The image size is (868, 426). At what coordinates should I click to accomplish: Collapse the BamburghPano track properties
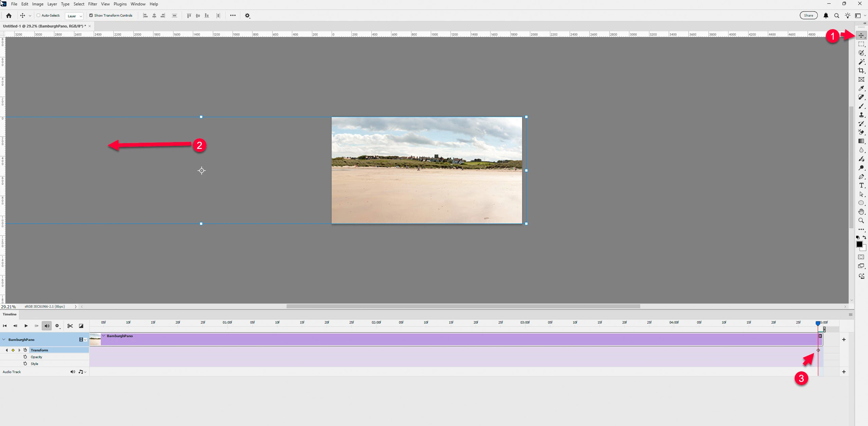(x=4, y=340)
